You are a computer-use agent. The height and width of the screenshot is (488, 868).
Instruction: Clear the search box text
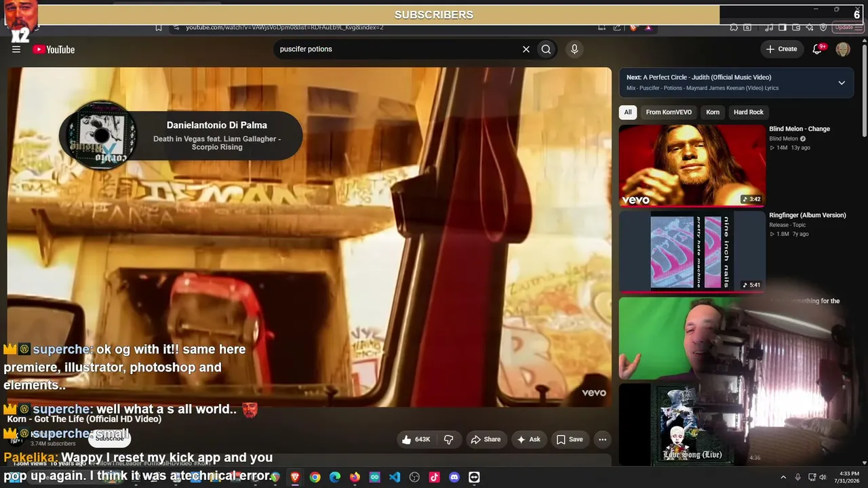click(526, 49)
